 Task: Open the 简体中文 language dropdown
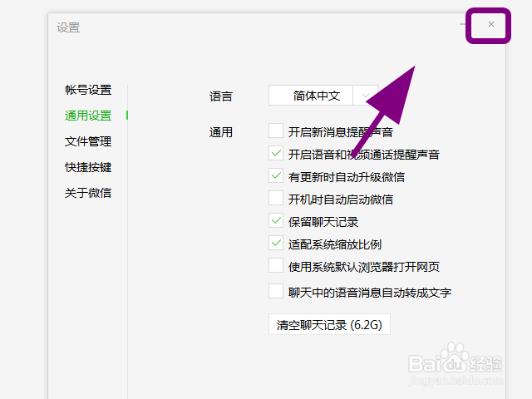coord(323,96)
